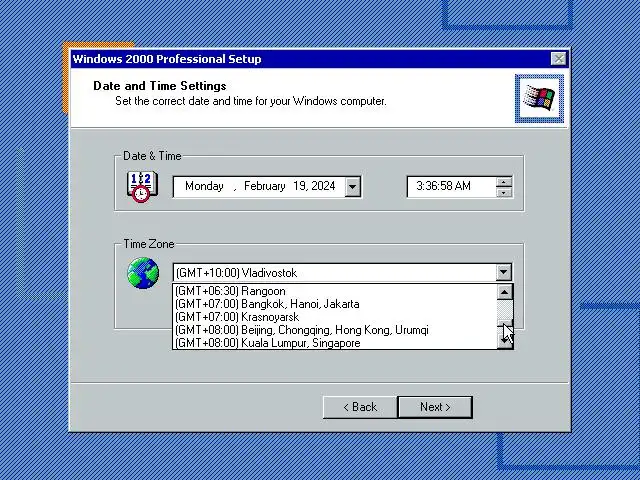
Task: Click the time zone list scroll up arrow
Action: [x=504, y=292]
